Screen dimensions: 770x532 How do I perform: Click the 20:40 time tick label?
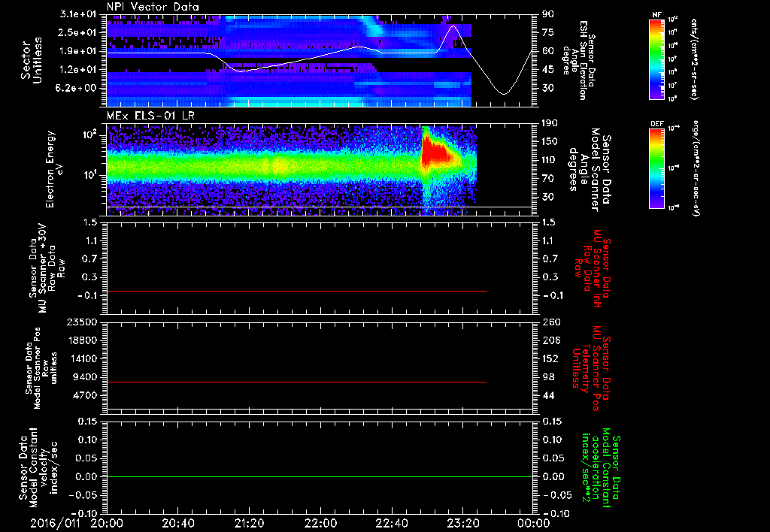coord(178,523)
